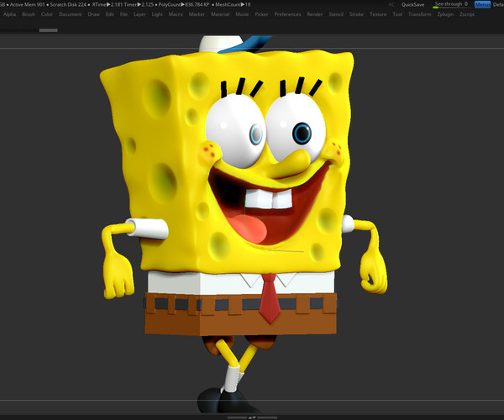Open the Texture menu
The width and height of the screenshot is (504, 420).
(x=378, y=14)
